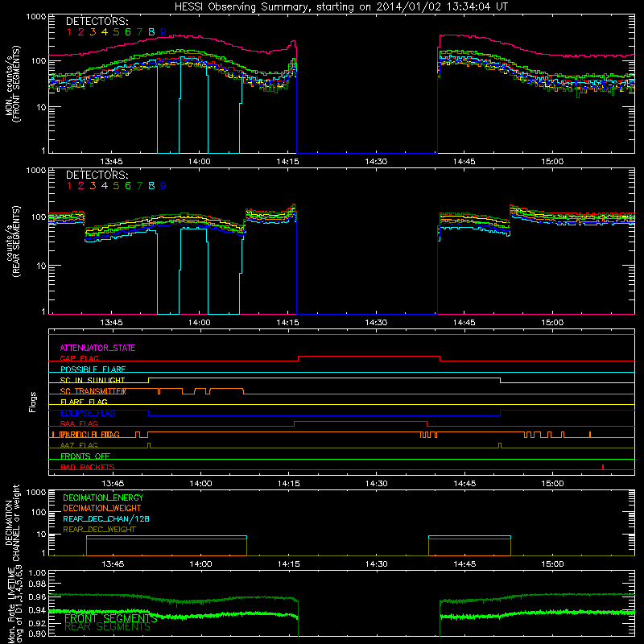The image size is (644, 644).
Task: Click the REAR_DEC_CHAN/128 legend entry
Action: pos(106,519)
